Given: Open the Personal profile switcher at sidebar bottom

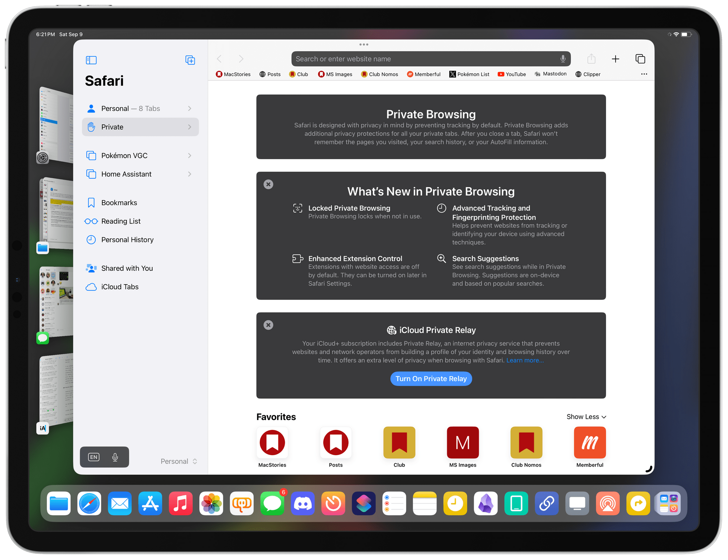Looking at the screenshot, I should [179, 461].
